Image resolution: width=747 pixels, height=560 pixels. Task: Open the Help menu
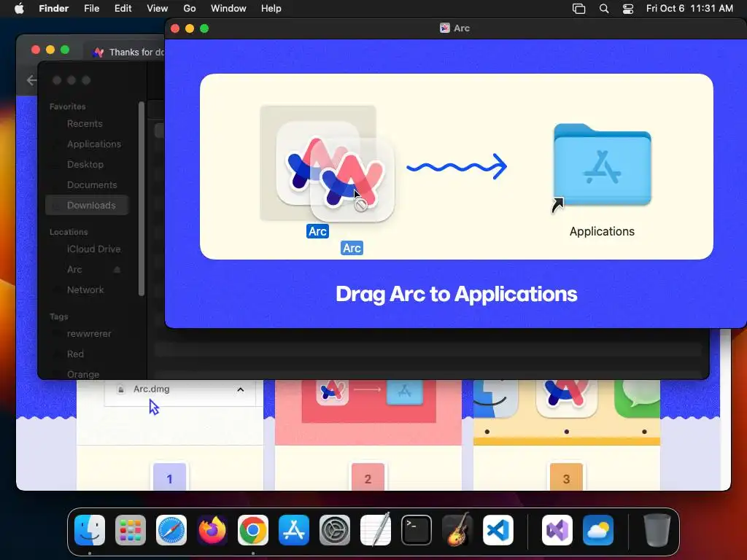point(271,9)
